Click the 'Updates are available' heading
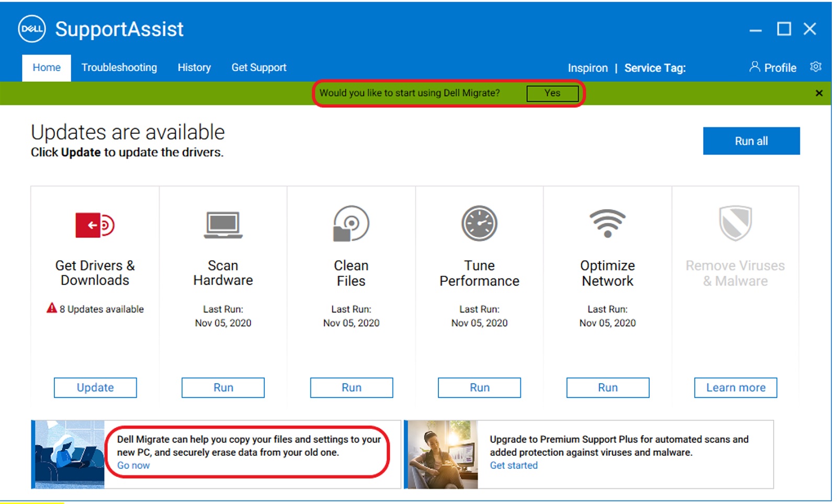The width and height of the screenshot is (837, 504). (128, 132)
